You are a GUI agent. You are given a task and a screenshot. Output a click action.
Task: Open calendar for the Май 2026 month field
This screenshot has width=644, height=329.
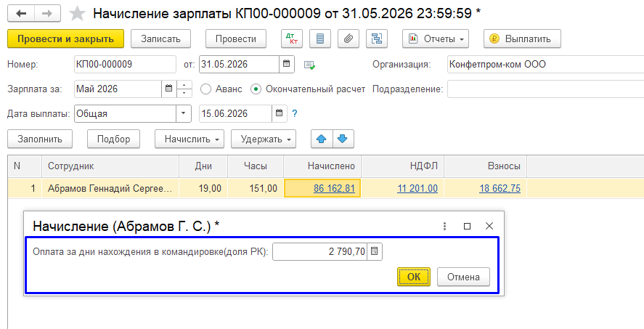168,89
